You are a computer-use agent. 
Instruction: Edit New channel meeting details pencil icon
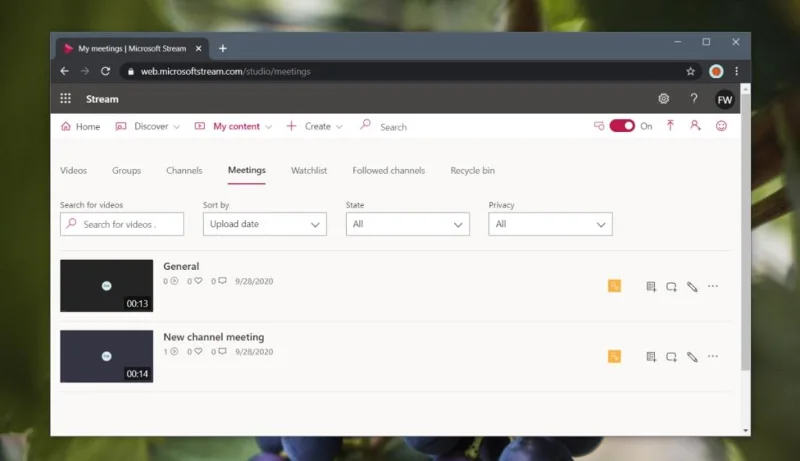click(692, 357)
